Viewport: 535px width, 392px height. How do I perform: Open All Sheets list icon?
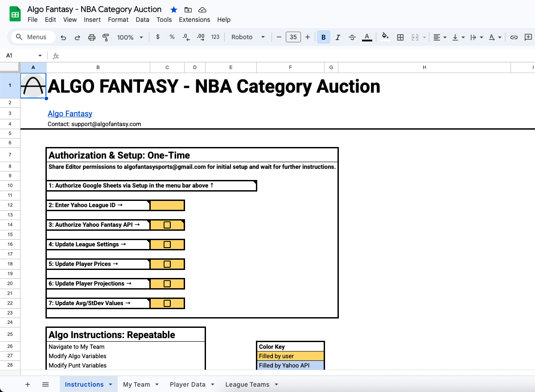click(45, 384)
